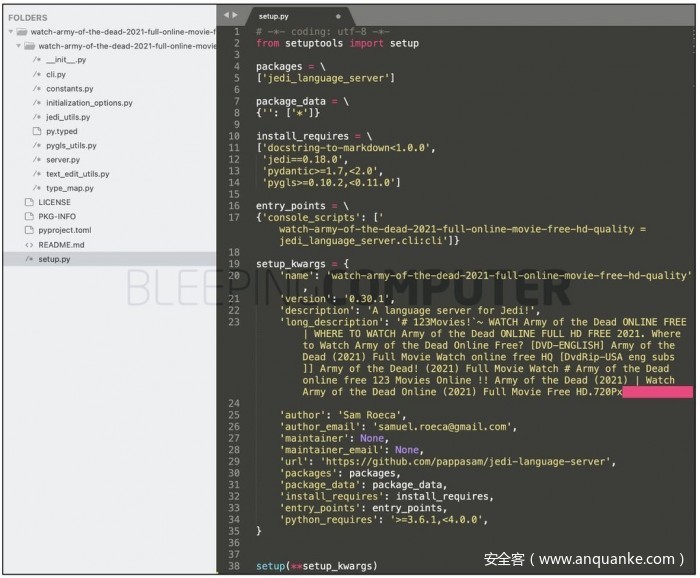Screen dimensions: 700x578
Task: Select text_edit_utils.py in the tree
Action: 78,174
